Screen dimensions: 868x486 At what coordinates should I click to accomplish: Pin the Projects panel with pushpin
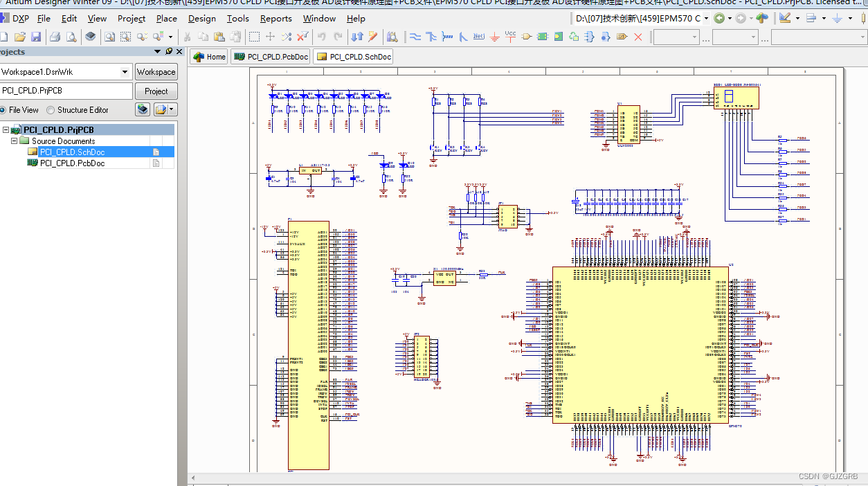coord(169,52)
